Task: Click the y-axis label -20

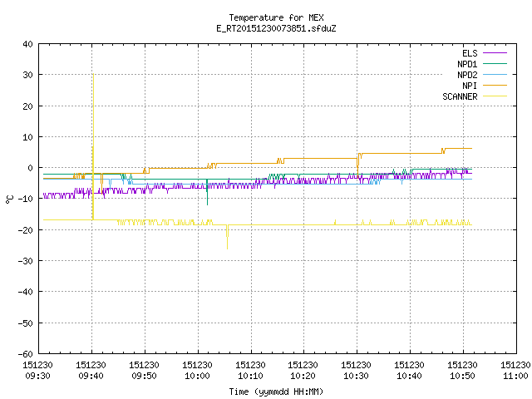Action: pos(26,230)
